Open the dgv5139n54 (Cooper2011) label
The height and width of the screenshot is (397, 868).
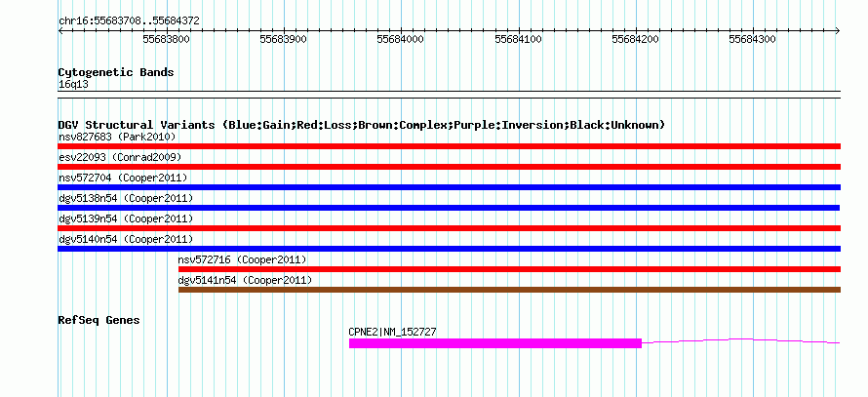pyautogui.click(x=126, y=218)
